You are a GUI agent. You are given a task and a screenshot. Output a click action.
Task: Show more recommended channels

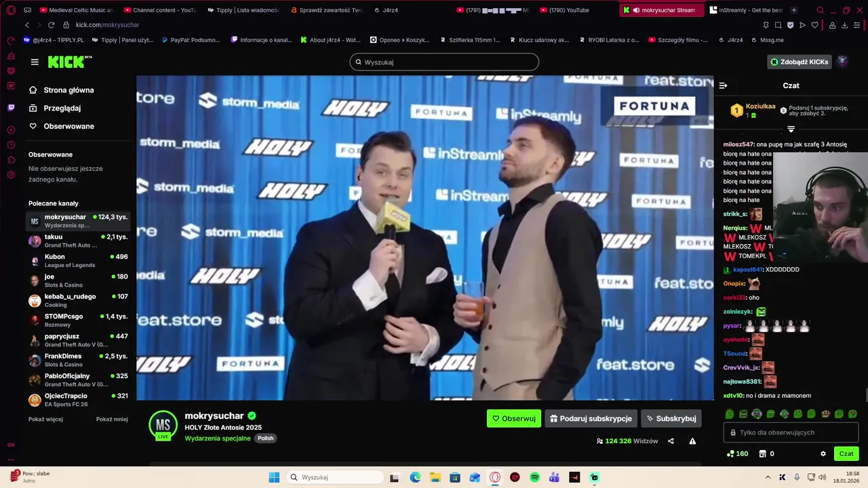point(45,419)
